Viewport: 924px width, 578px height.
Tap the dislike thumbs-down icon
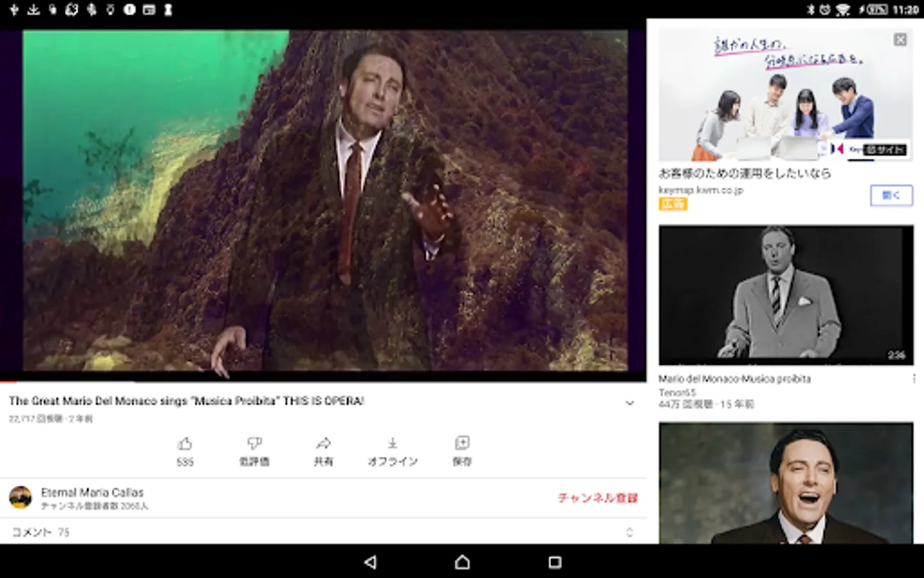[x=254, y=443]
